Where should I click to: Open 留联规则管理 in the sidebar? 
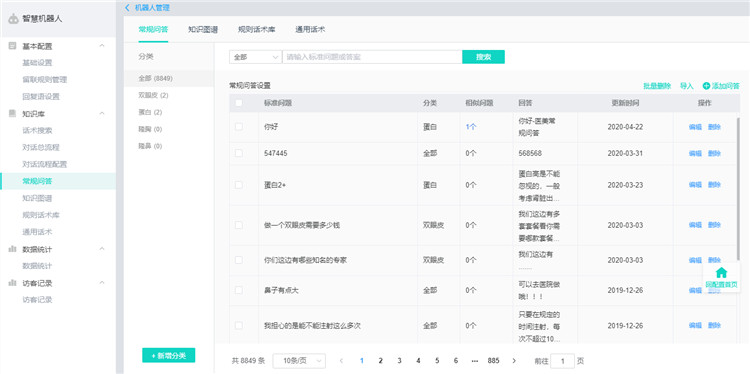pos(44,79)
